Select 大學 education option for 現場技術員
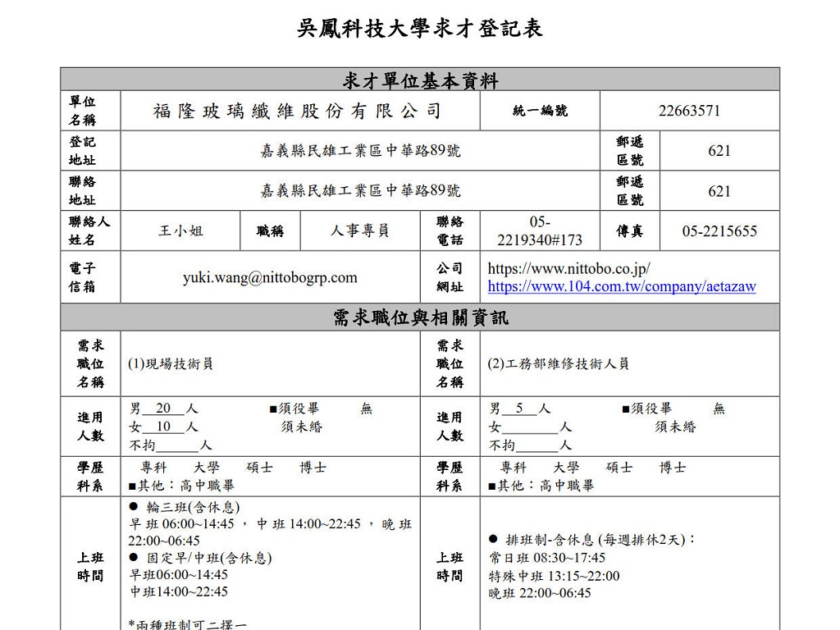This screenshot has height=630, width=840. coord(207,468)
